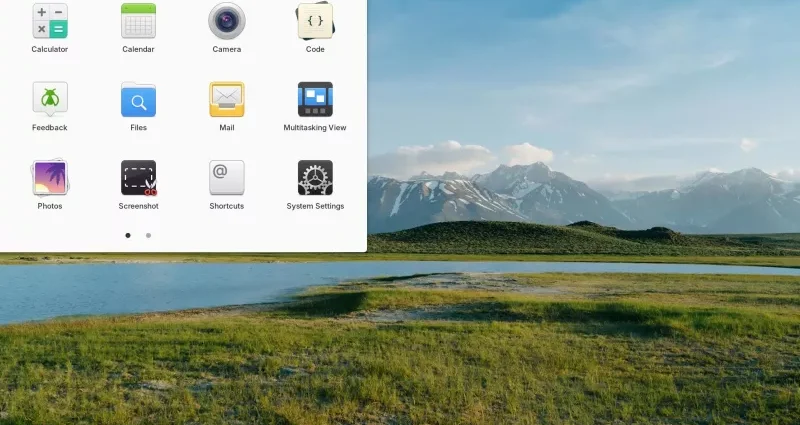Viewport: 800px width, 425px height.
Task: Open the Feedback bug icon
Action: [49, 99]
